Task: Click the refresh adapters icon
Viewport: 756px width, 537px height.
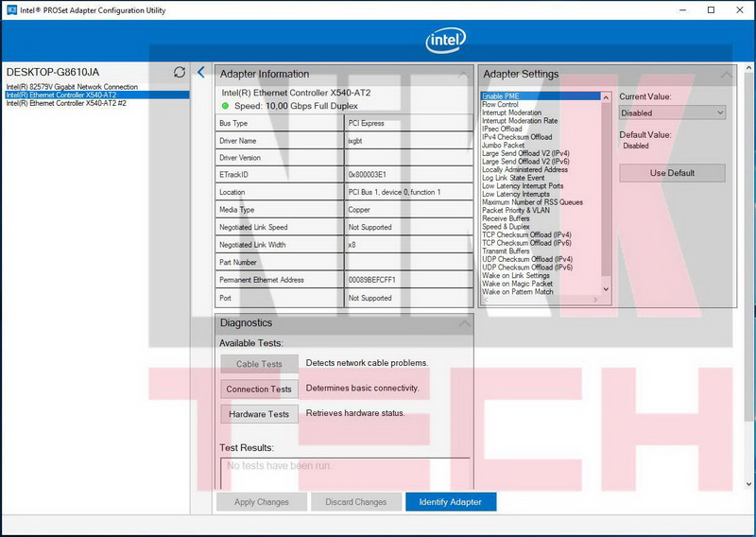Action: pyautogui.click(x=180, y=72)
